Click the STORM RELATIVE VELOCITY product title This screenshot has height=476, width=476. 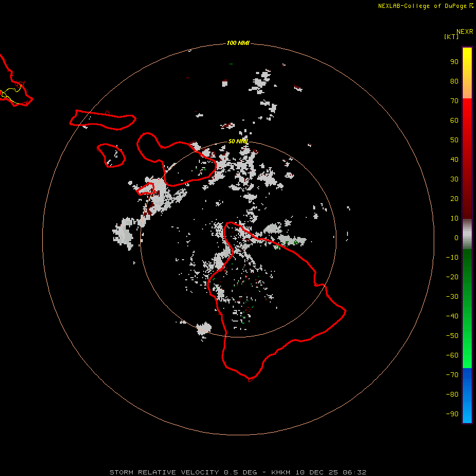164,472
